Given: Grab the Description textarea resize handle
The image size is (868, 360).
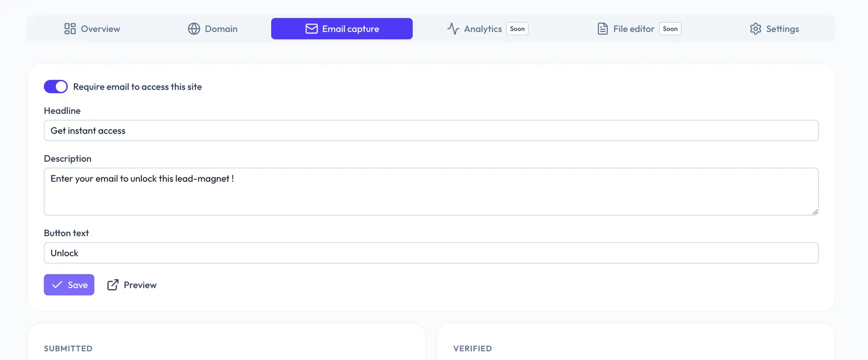Looking at the screenshot, I should click(815, 212).
